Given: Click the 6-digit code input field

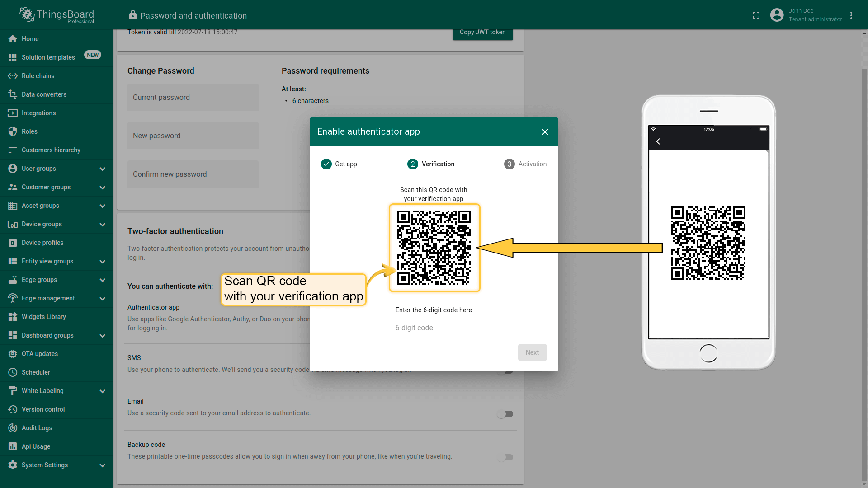Looking at the screenshot, I should click(434, 328).
